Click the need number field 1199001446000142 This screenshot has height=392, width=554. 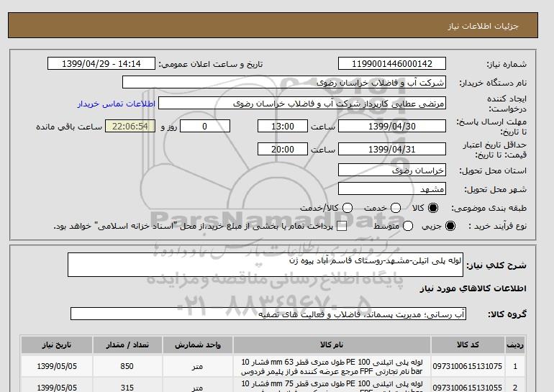[x=392, y=63]
